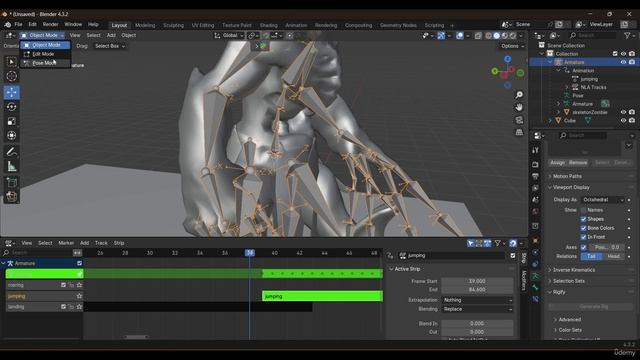The height and width of the screenshot is (360, 640).
Task: Expand the Inverse Kinematics panel
Action: 573,270
